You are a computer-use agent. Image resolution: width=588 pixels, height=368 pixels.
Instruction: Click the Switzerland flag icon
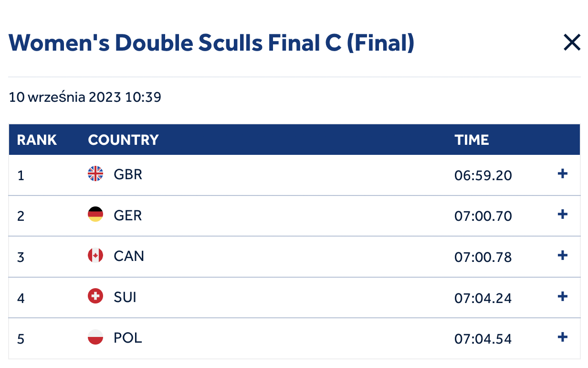95,296
